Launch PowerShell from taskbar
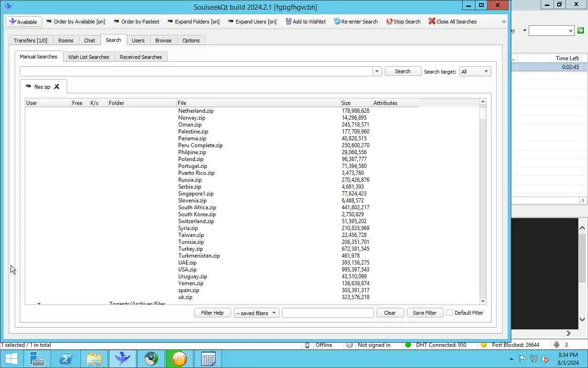Image resolution: width=588 pixels, height=368 pixels. click(65, 359)
